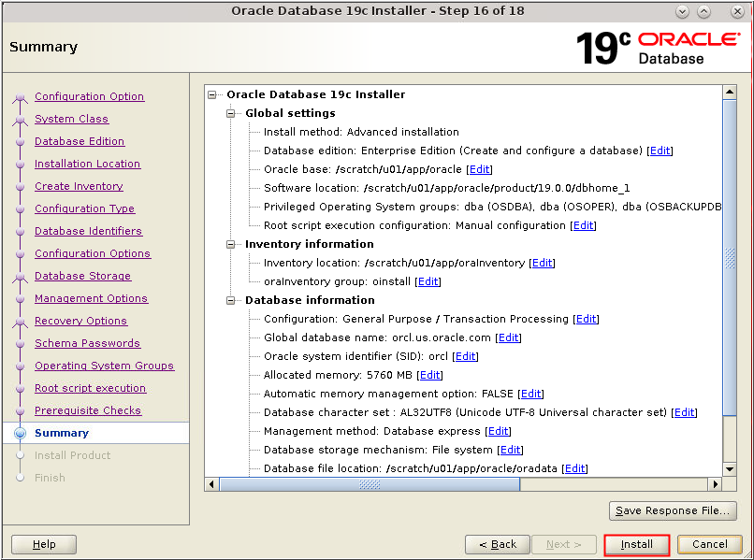Edit the Allocated memory value
754x560 pixels.
pos(429,375)
